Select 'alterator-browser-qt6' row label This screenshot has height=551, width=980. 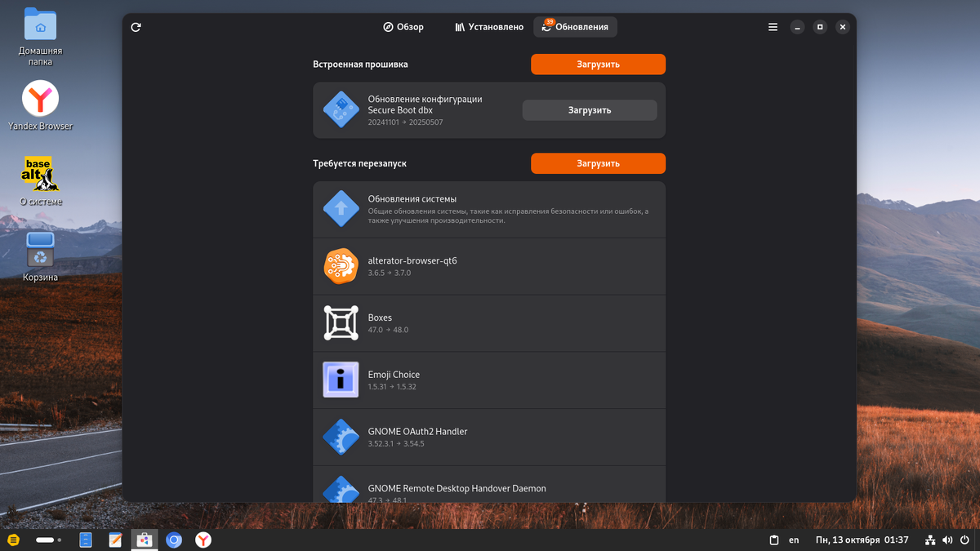click(412, 260)
